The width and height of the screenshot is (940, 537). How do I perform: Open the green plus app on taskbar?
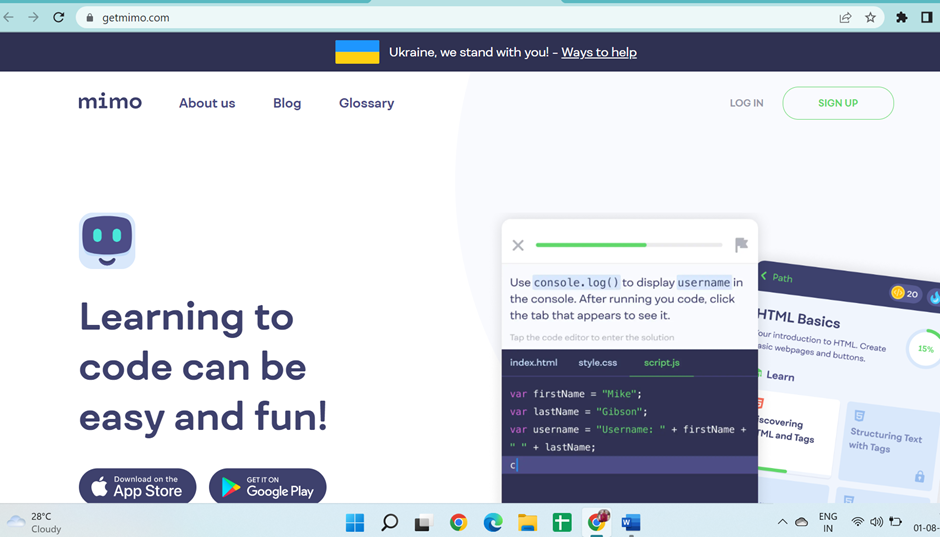[x=562, y=523]
